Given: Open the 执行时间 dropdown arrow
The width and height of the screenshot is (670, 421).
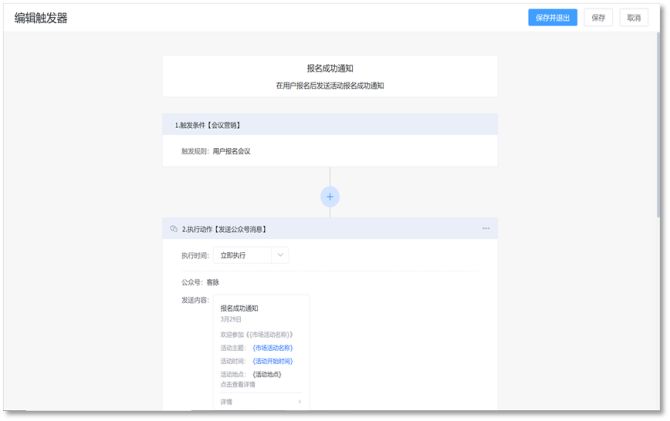Looking at the screenshot, I should (x=280, y=255).
